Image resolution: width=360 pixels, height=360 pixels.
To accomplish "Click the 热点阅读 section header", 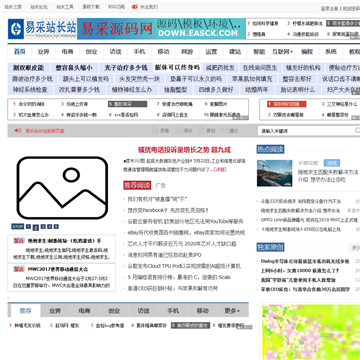I will 270,149.
